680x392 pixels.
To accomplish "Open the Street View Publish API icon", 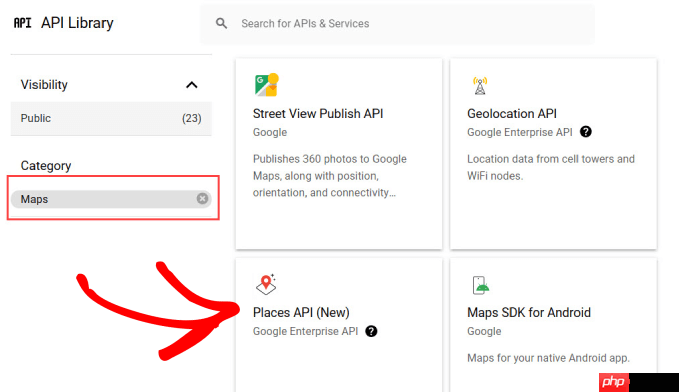I will tap(266, 85).
